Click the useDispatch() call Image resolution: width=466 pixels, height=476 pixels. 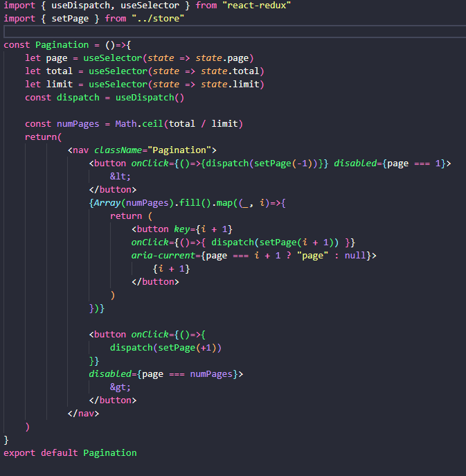coord(150,98)
